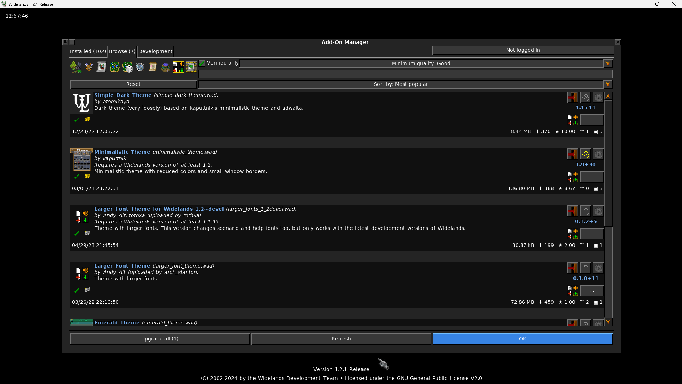
Task: Click the uninstall door icon beside version 0.1.0+11
Action: (x=572, y=268)
